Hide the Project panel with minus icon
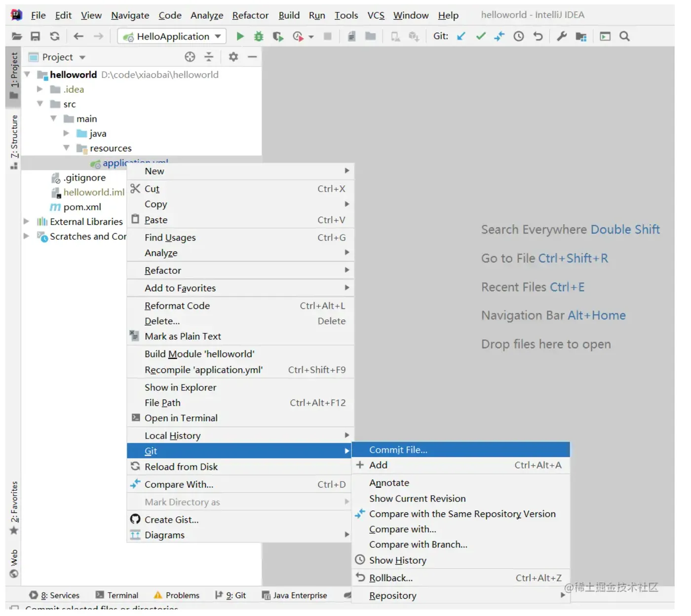The width and height of the screenshot is (691, 616). tap(252, 57)
